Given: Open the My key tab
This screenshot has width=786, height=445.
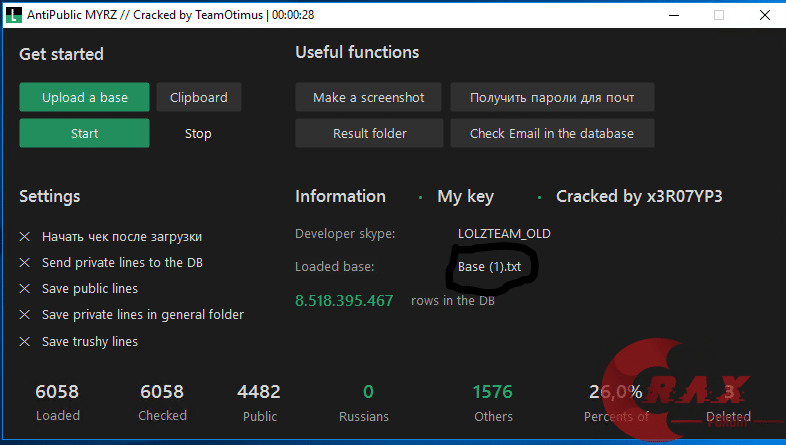Looking at the screenshot, I should 465,196.
